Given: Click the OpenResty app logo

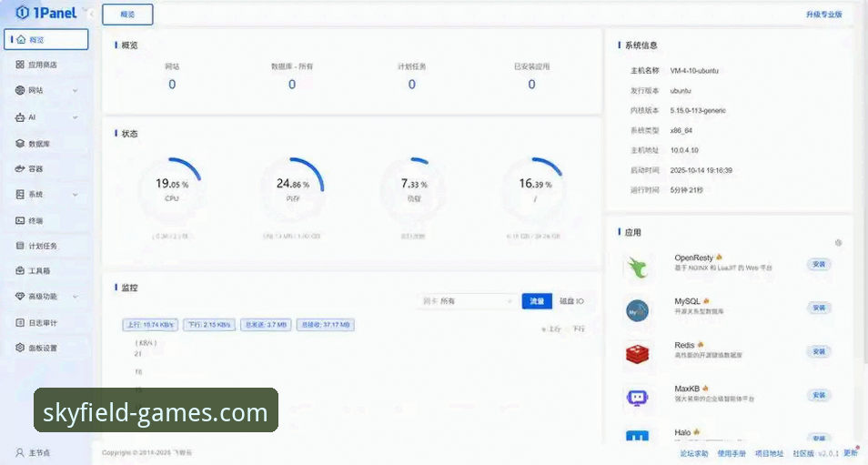Looking at the screenshot, I should tap(637, 268).
